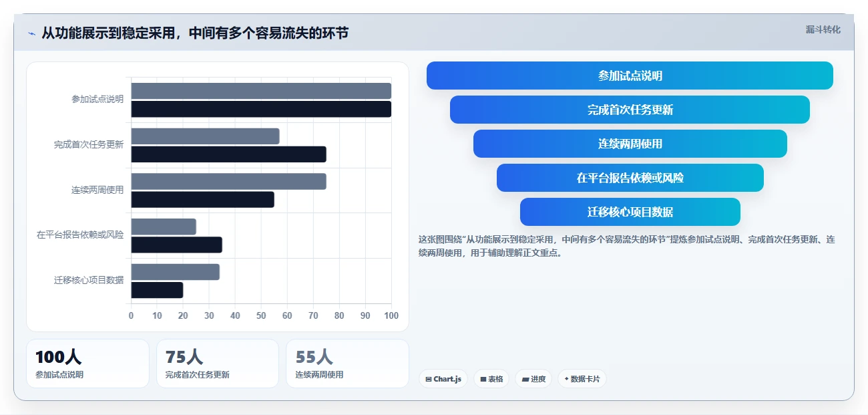Click the 连续两周使用 chart axis label
The image size is (868, 415).
click(97, 190)
